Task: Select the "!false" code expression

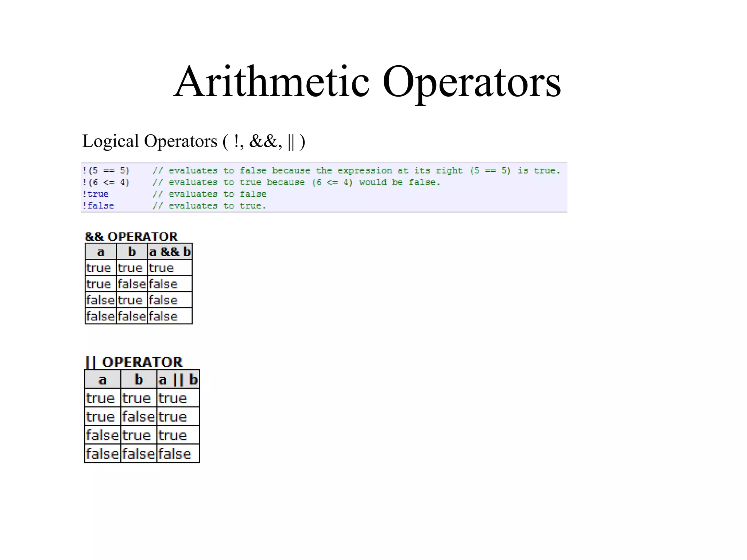Action: coord(98,206)
